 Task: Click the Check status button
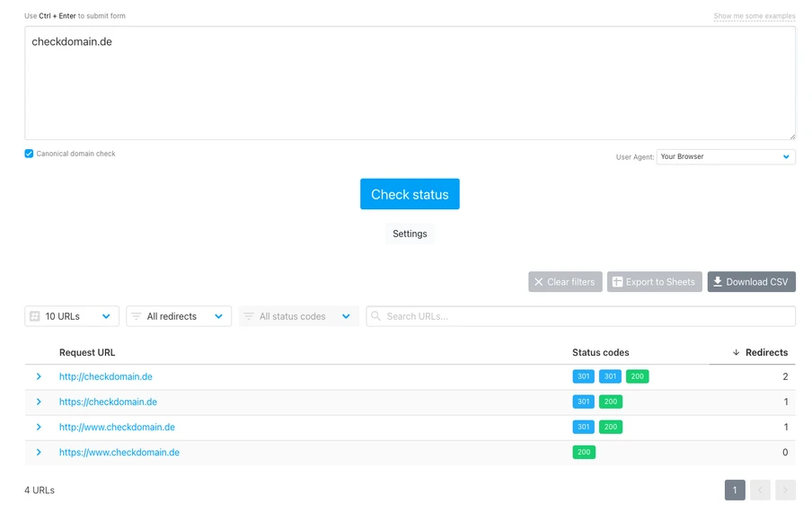click(410, 194)
